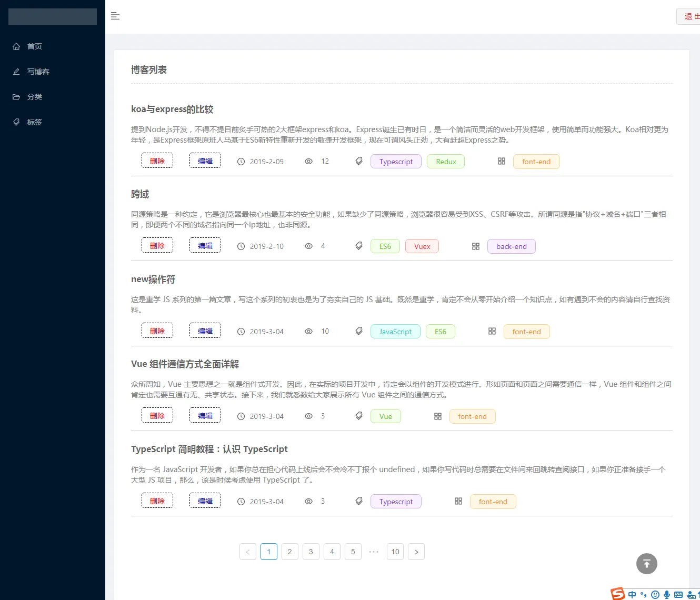Image resolution: width=700 pixels, height=600 pixels.
Task: Open 分类 in the sidebar menu
Action: (53, 97)
